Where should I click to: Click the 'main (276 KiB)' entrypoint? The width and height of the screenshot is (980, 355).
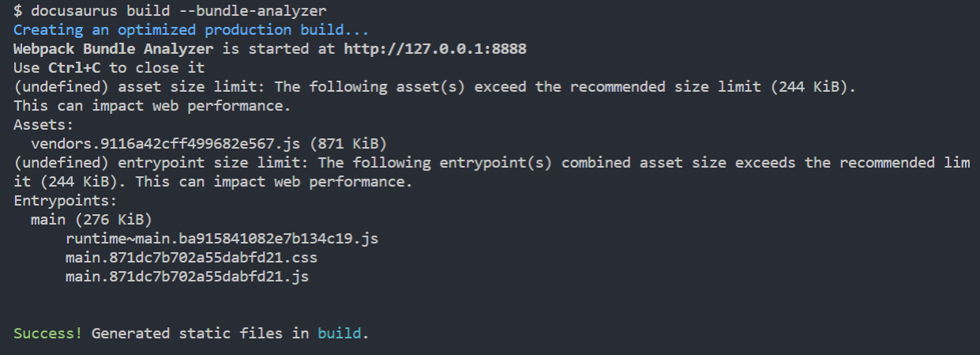[x=92, y=219]
